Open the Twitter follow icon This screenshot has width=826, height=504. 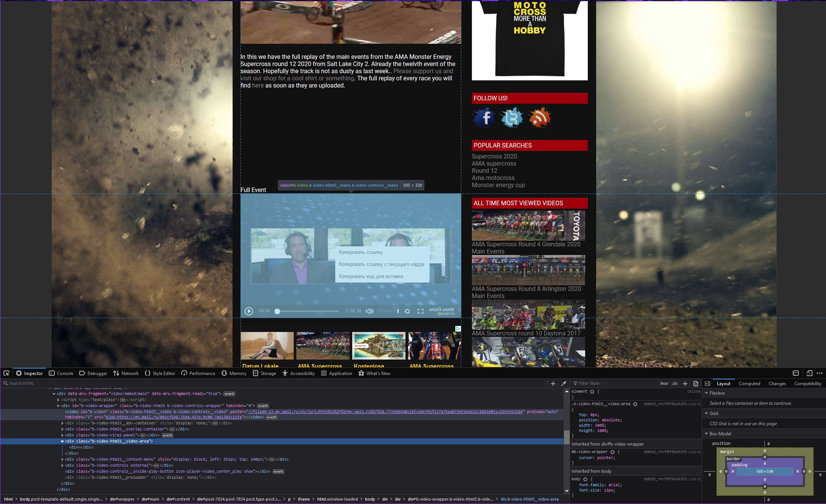tap(512, 118)
